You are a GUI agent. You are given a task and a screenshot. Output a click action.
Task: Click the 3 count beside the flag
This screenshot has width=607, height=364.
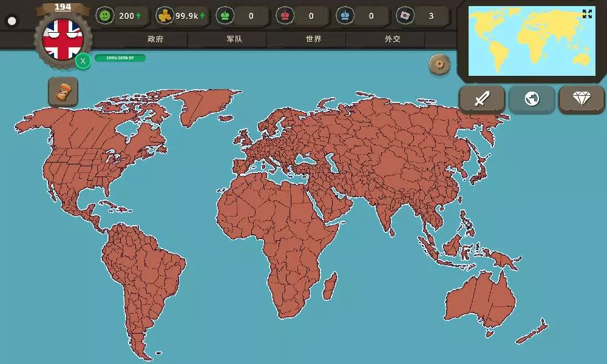[431, 16]
